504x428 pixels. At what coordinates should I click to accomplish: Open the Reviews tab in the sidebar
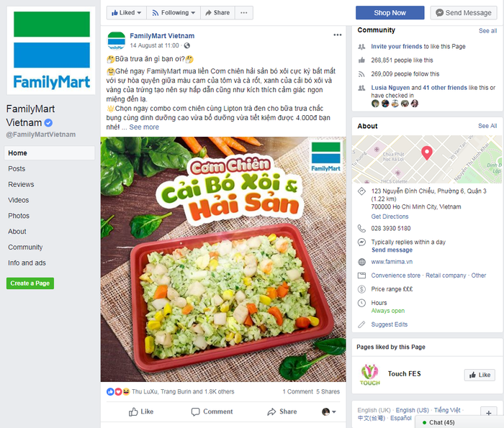21,184
